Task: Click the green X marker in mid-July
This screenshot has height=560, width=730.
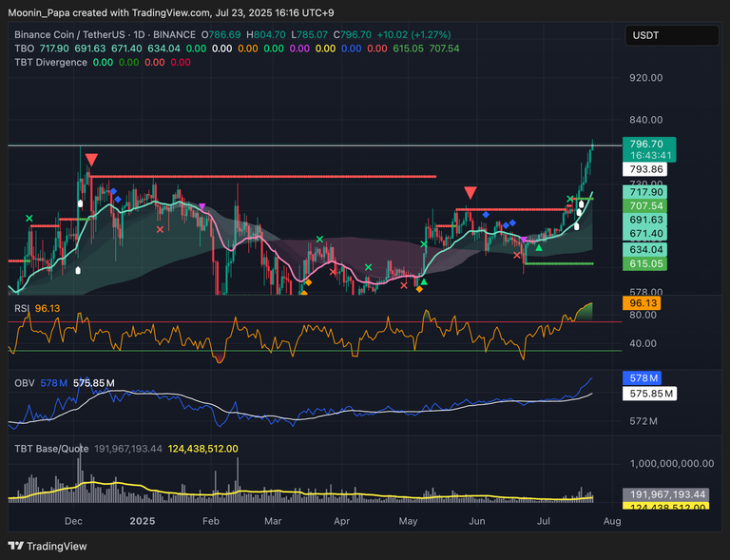Action: pos(570,200)
